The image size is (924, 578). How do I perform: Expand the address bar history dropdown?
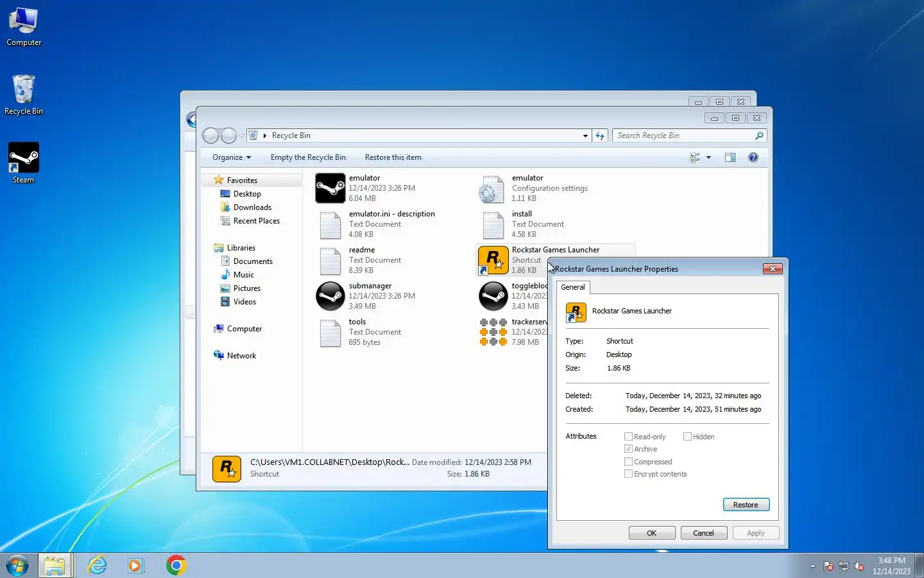point(585,136)
